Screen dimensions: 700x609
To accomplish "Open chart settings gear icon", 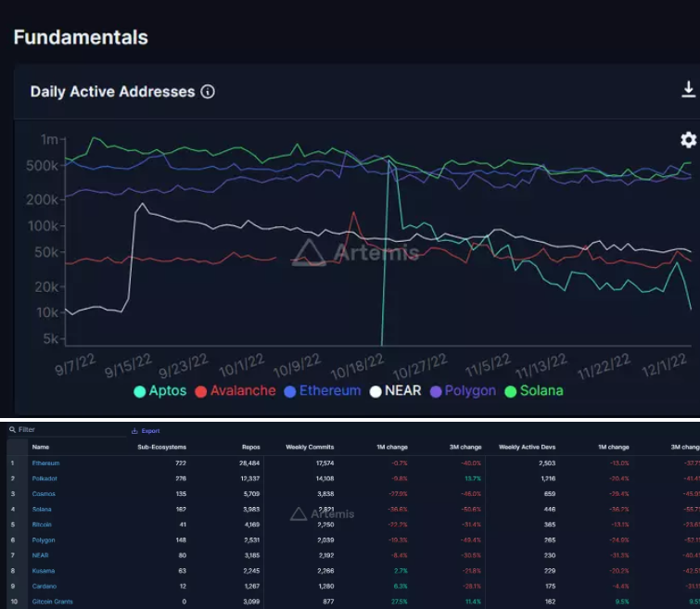I will pos(688,140).
